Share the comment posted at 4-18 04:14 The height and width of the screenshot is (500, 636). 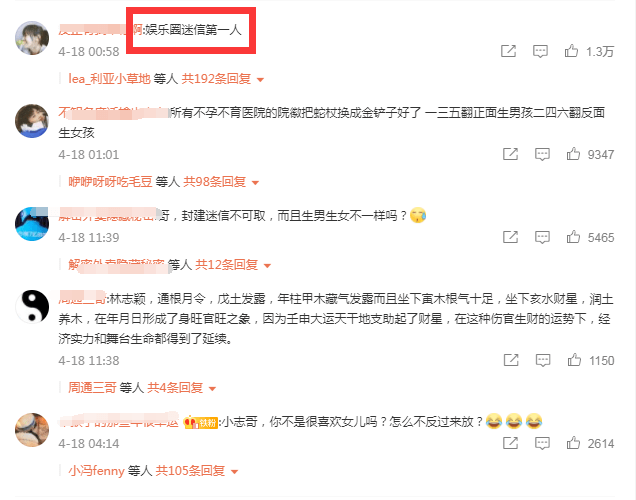click(x=510, y=443)
